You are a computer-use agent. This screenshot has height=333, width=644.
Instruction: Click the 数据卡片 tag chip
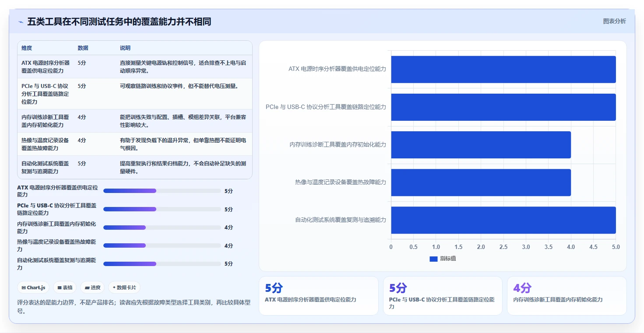point(124,287)
